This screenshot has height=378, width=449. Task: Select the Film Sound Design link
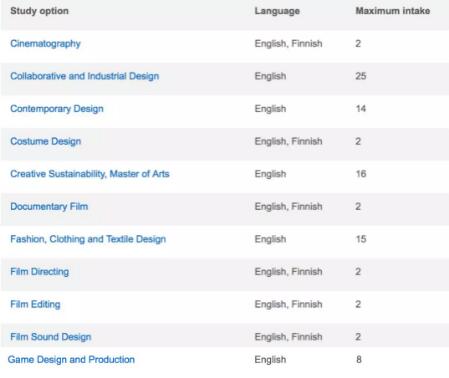pos(51,337)
